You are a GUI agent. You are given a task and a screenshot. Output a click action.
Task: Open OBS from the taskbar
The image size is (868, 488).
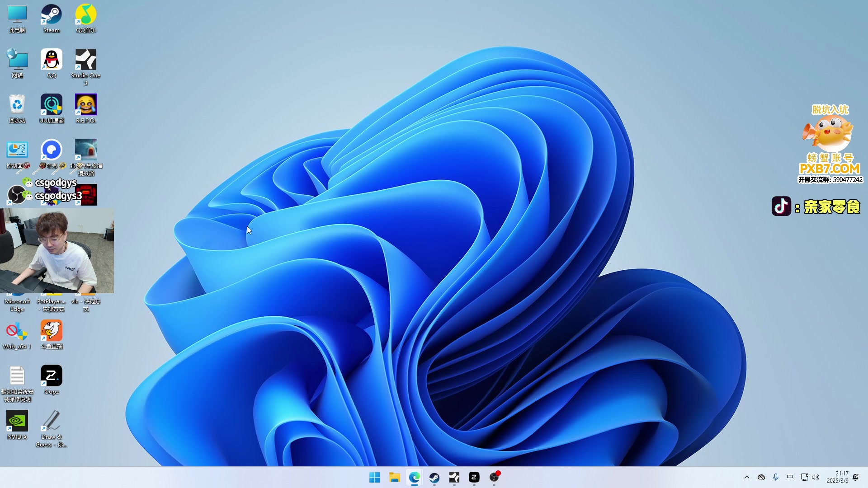point(494,477)
